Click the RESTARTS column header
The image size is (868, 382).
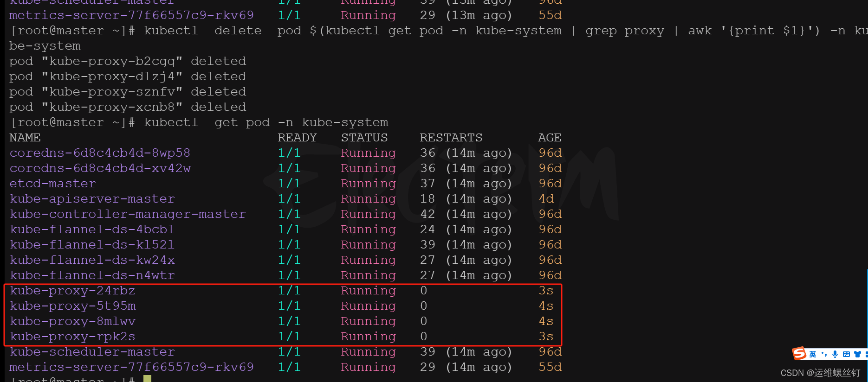click(451, 138)
